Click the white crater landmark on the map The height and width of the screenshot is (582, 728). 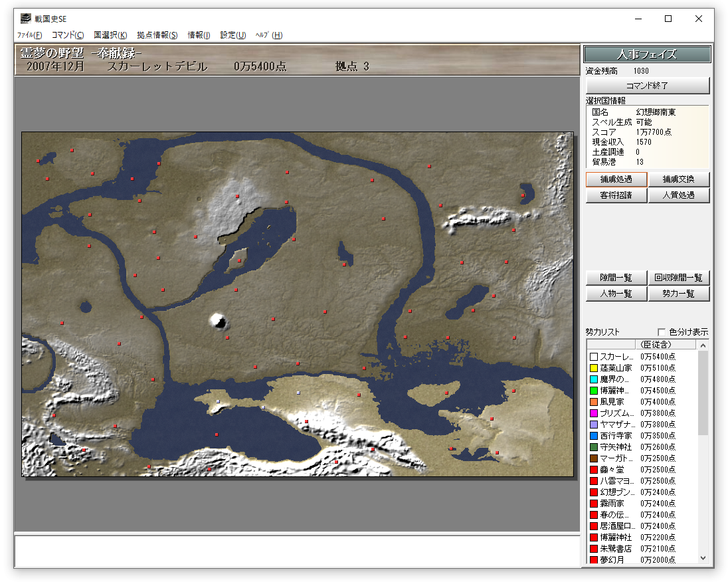click(218, 321)
